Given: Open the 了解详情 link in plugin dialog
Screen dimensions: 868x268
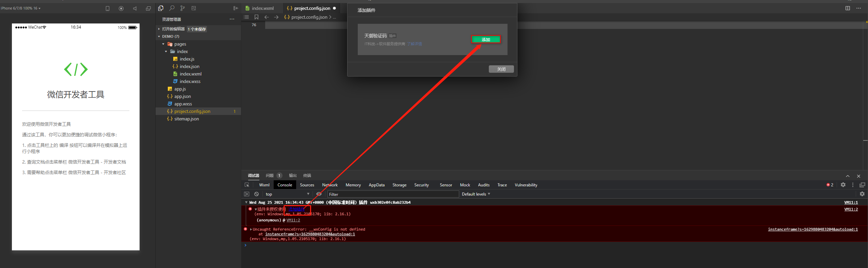Looking at the screenshot, I should tap(415, 44).
